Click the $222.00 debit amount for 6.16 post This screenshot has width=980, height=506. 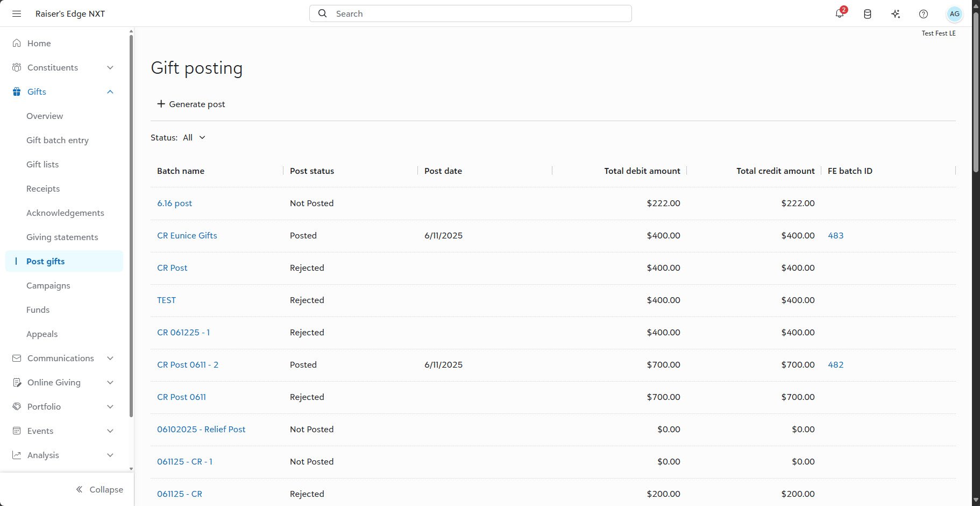click(663, 203)
